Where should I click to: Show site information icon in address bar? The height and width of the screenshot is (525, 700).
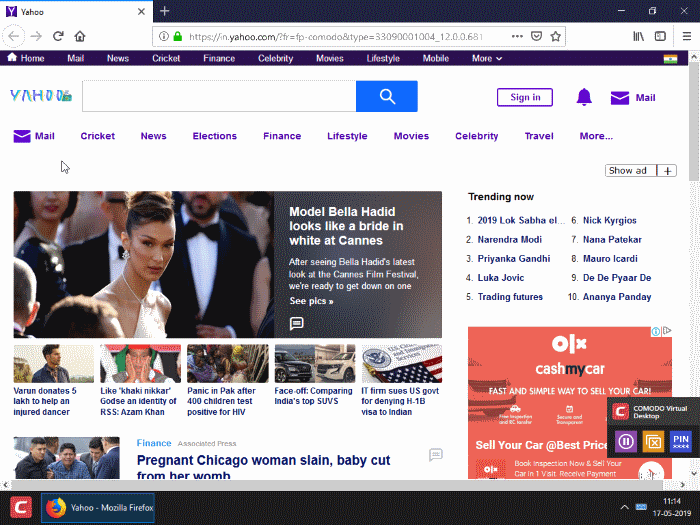tap(164, 36)
